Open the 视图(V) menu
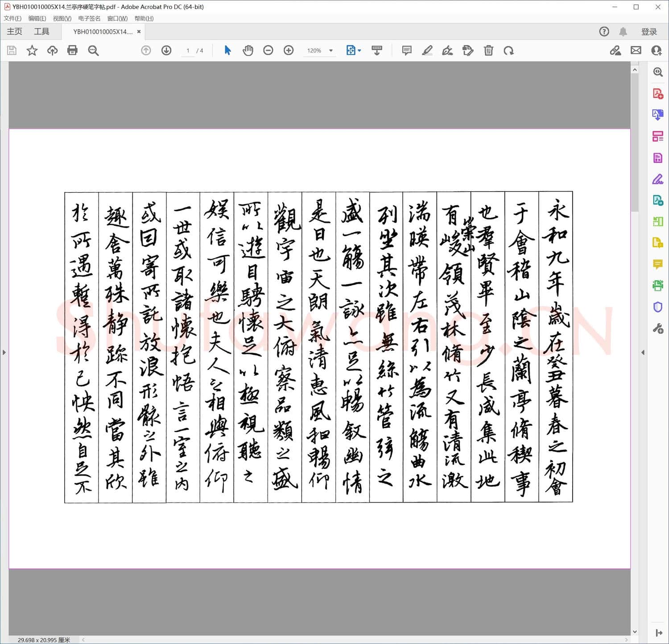 (62, 18)
